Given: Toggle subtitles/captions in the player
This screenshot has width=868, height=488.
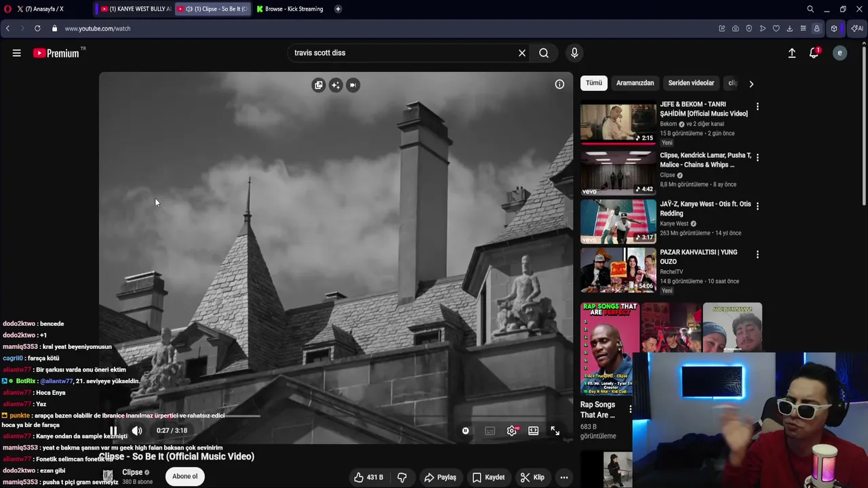Looking at the screenshot, I should tap(490, 431).
